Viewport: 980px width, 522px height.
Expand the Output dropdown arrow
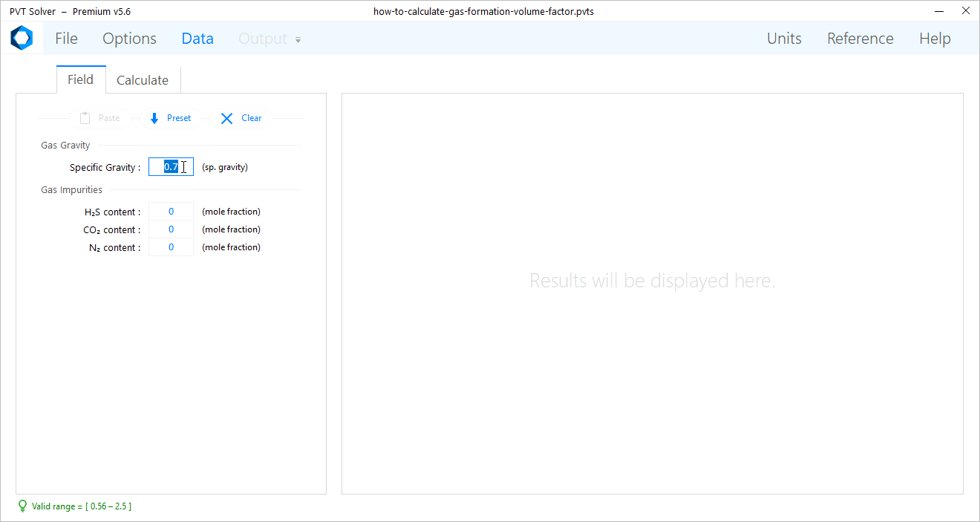[298, 40]
